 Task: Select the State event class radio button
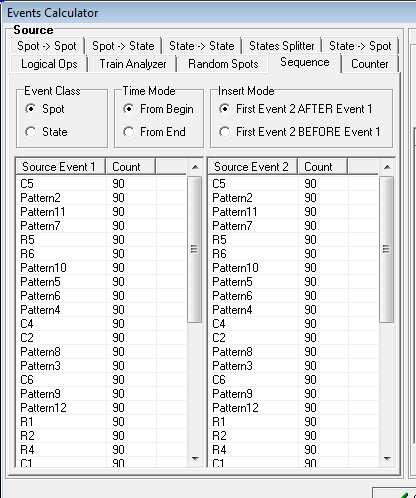31,132
